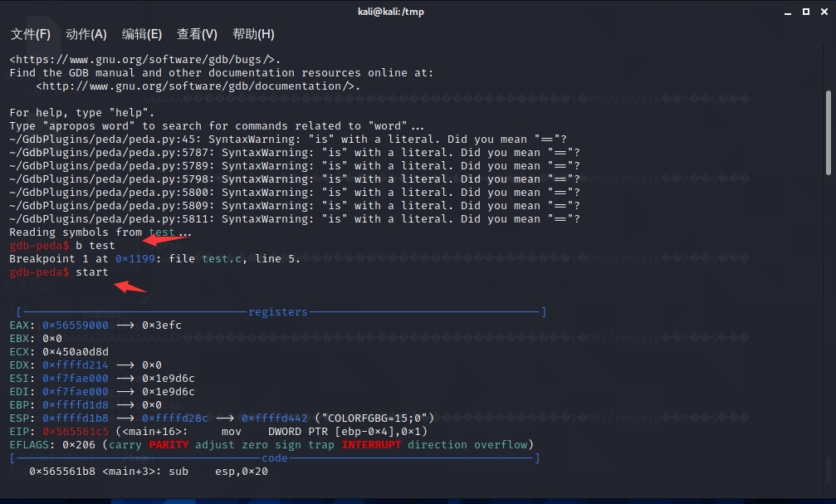Click the 'For help, type "help"' line
The width and height of the screenshot is (836, 504).
81,113
